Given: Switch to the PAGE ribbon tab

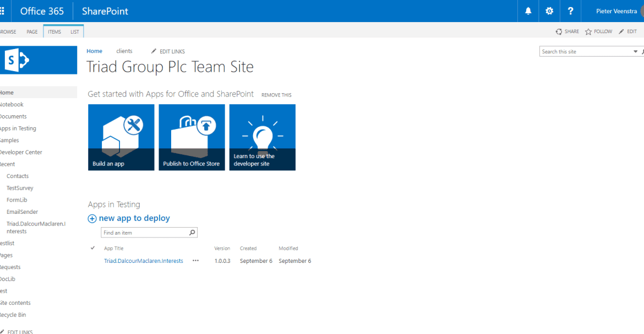Looking at the screenshot, I should point(31,31).
